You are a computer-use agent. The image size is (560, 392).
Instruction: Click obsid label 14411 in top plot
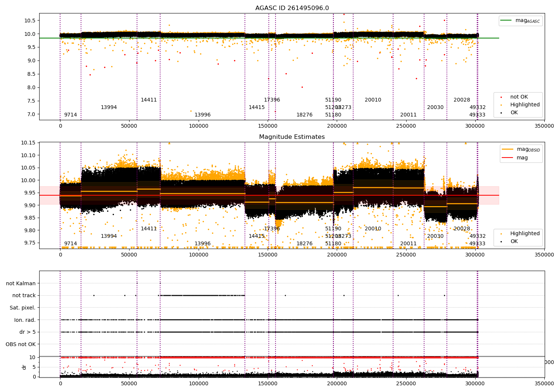[149, 100]
